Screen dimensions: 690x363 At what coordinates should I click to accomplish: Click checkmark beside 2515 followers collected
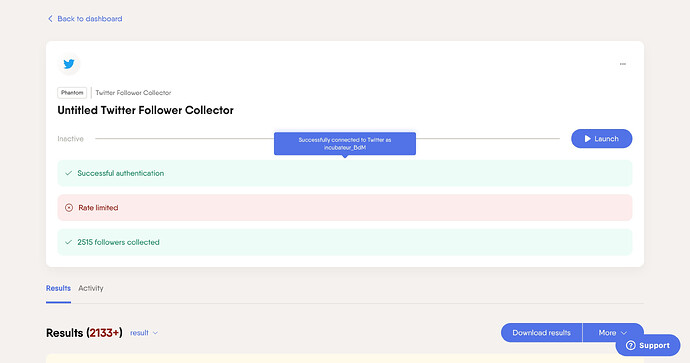68,242
